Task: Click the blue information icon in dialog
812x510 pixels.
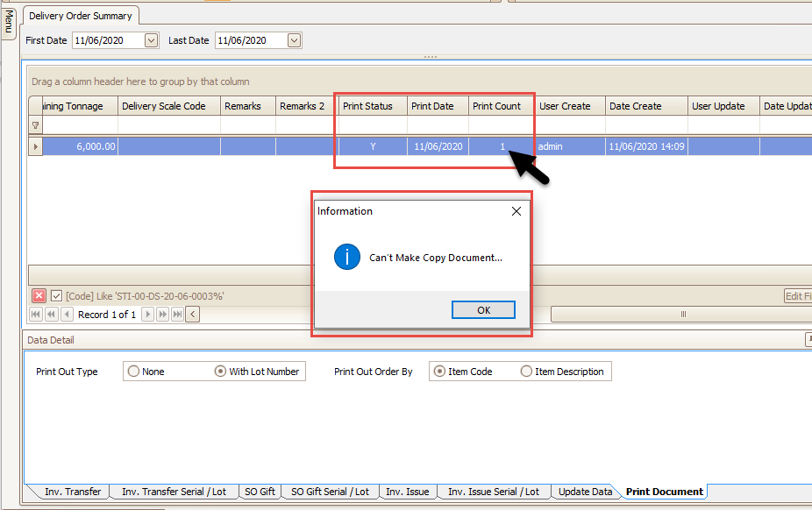Action: pos(347,257)
